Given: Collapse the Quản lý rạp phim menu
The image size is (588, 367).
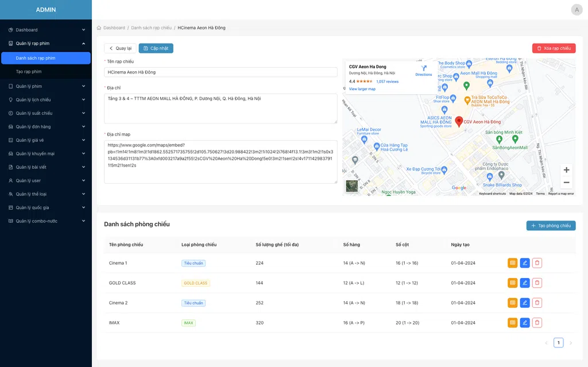Looking at the screenshot, I should [x=46, y=44].
